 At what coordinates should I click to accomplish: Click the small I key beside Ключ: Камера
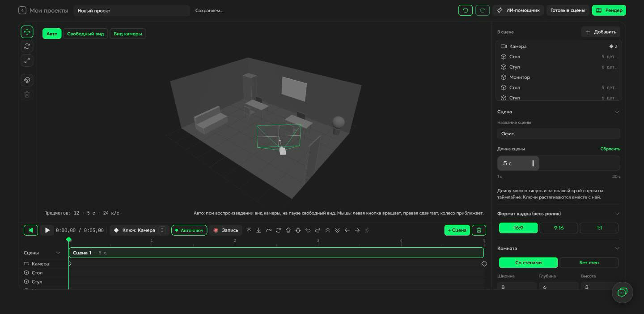162,230
